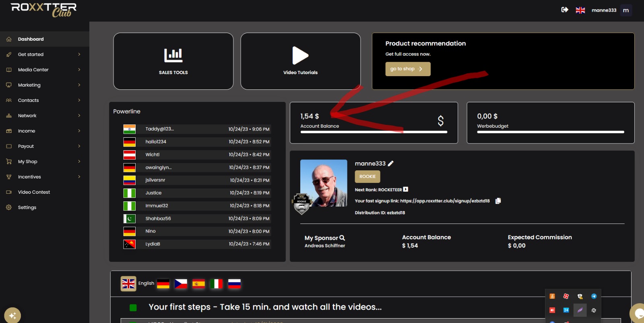Open Slack tray icon

pos(594,310)
